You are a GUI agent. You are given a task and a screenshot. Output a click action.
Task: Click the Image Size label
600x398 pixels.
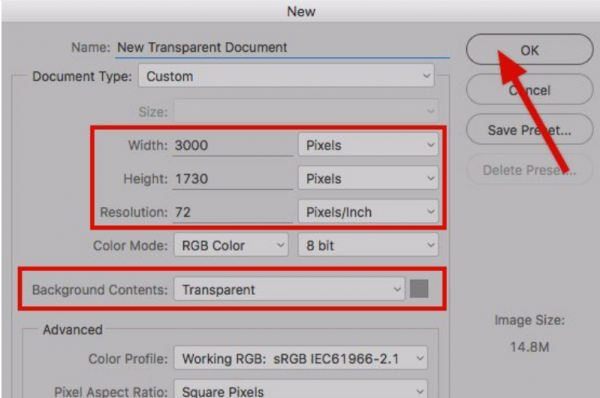pos(530,320)
